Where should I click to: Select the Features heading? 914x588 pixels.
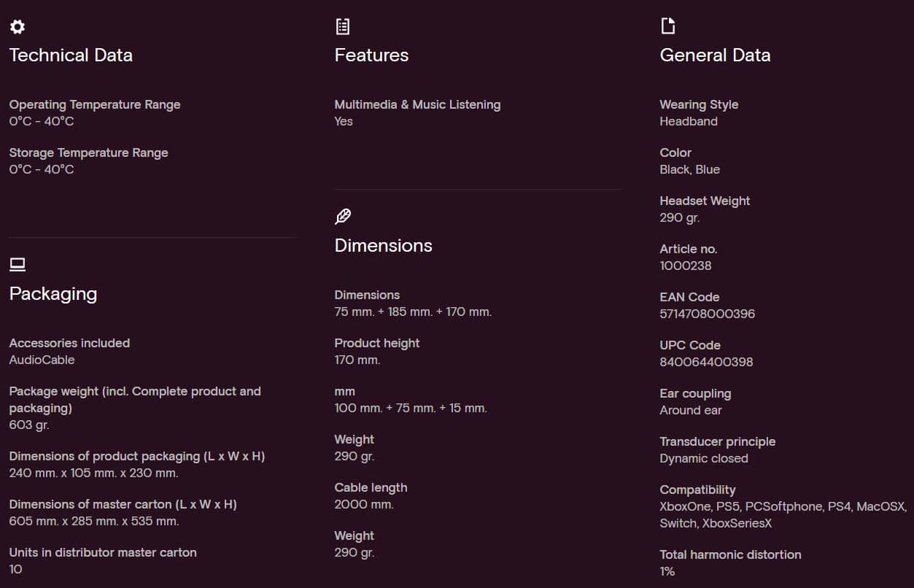point(371,55)
